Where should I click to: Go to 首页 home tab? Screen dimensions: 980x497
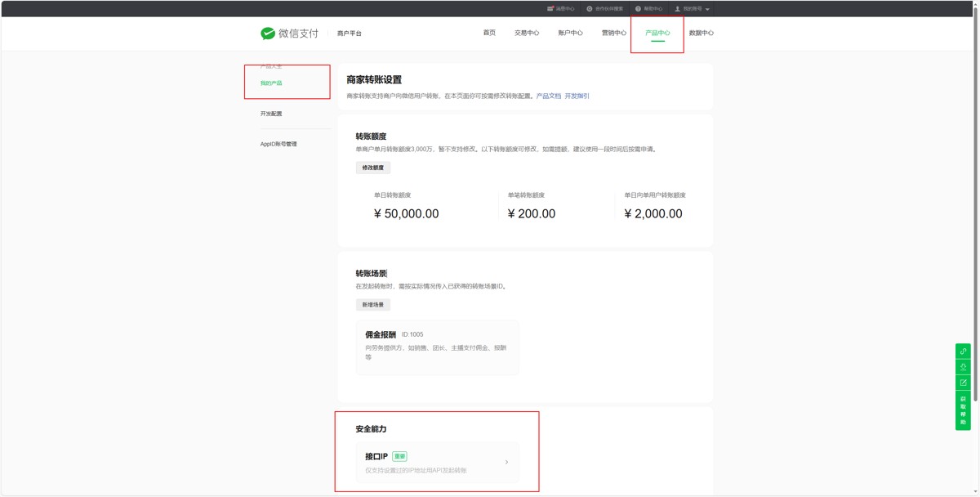(489, 34)
